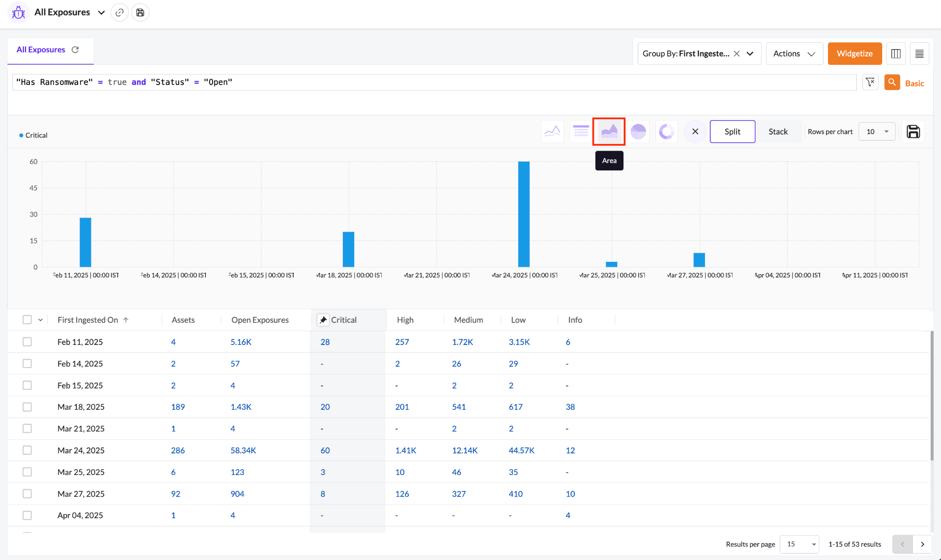
Task: Open Rows per chart dropdown
Action: (877, 132)
